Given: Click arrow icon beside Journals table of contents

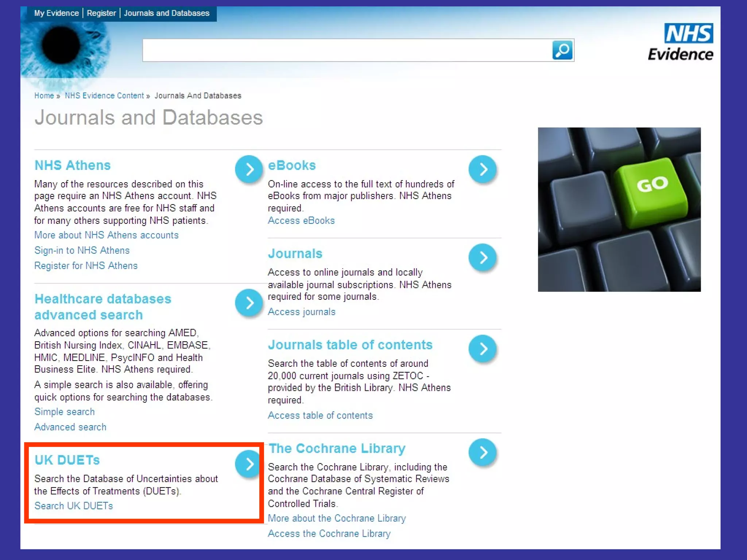Looking at the screenshot, I should click(x=483, y=349).
